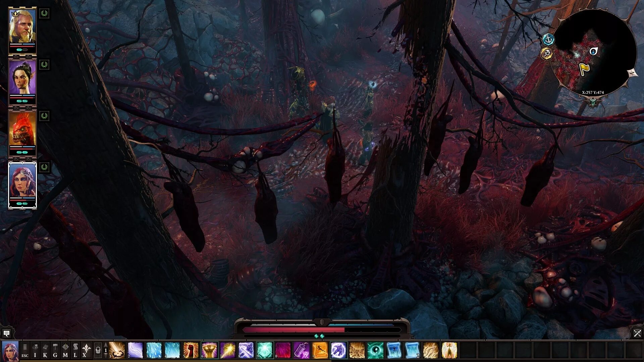The width and height of the screenshot is (644, 362).
Task: Open the journal button labeled L
Action: tap(75, 350)
